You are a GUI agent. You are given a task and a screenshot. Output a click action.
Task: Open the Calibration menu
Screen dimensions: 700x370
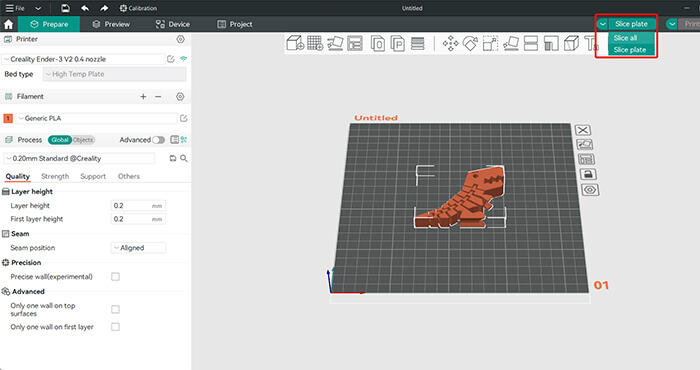click(138, 8)
